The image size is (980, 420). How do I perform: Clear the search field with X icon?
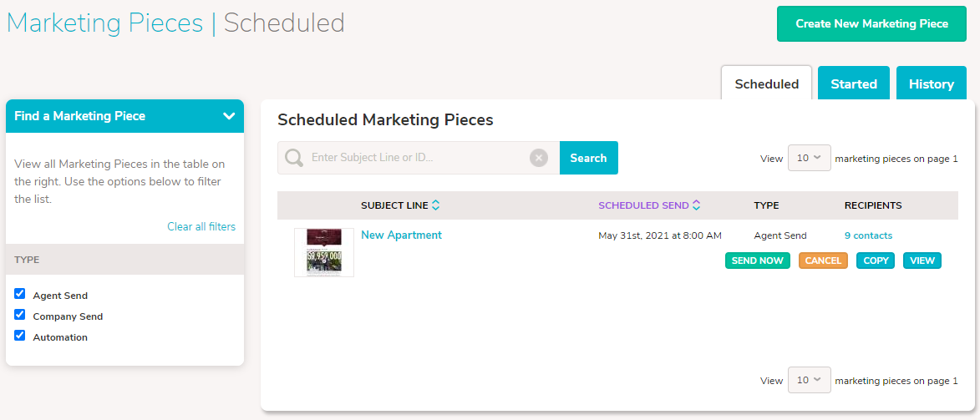(x=539, y=158)
